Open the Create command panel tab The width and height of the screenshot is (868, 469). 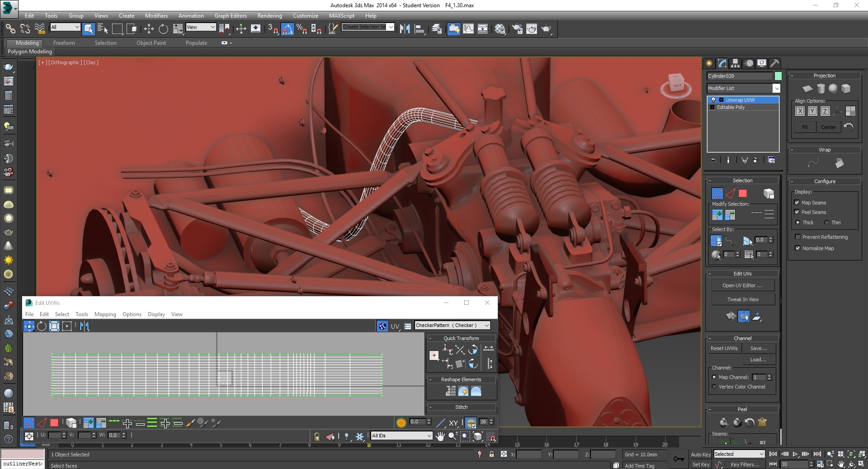click(709, 63)
